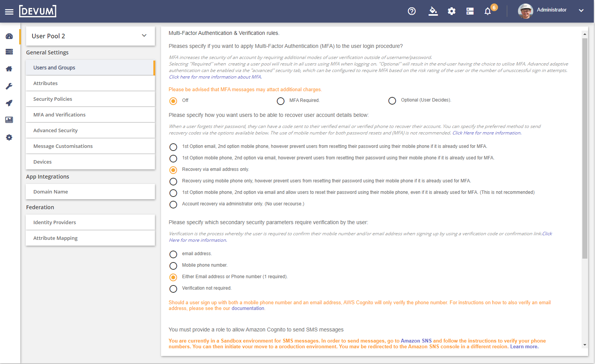Click the Administrator avatar picture

point(525,11)
